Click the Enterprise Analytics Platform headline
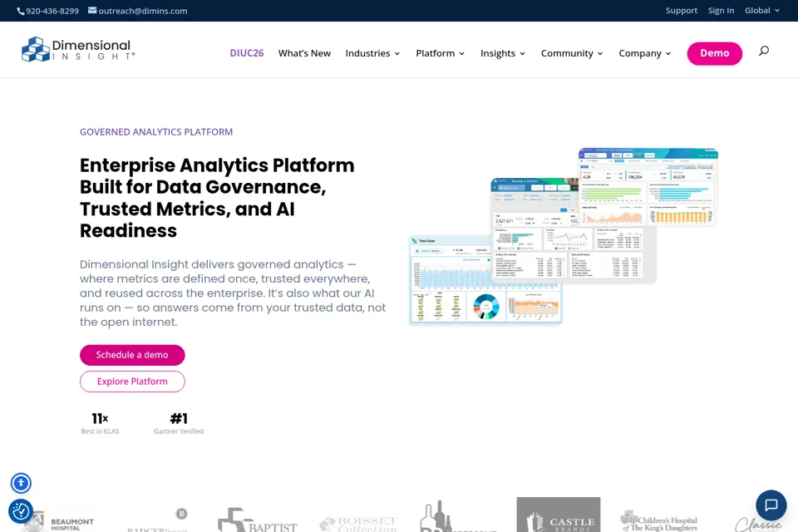Viewport: 798px width, 532px height. [x=217, y=198]
